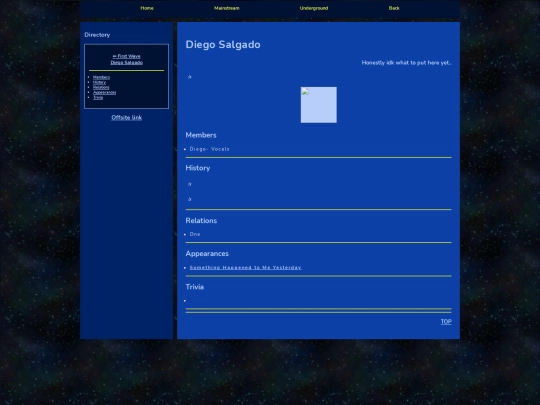Click the 'Diego- Vocals' member entry
The height and width of the screenshot is (405, 540).
pyautogui.click(x=209, y=149)
